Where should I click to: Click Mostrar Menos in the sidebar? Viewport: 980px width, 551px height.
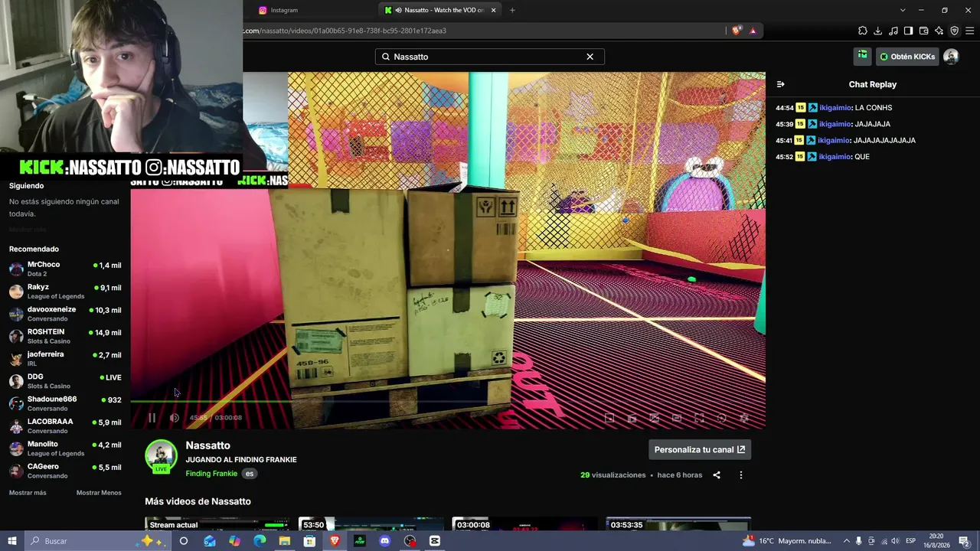click(x=99, y=493)
